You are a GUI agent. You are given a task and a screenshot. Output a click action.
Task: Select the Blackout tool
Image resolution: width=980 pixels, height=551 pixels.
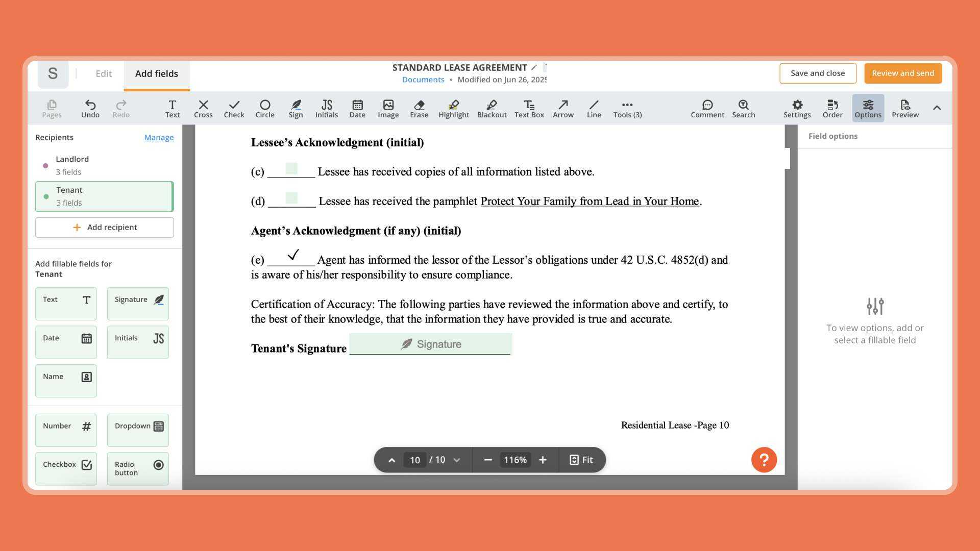point(492,108)
